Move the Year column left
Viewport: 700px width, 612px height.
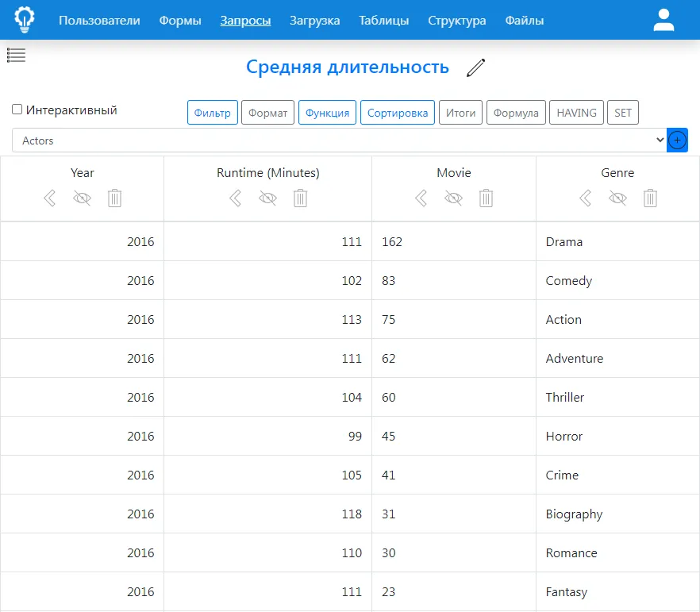(49, 198)
